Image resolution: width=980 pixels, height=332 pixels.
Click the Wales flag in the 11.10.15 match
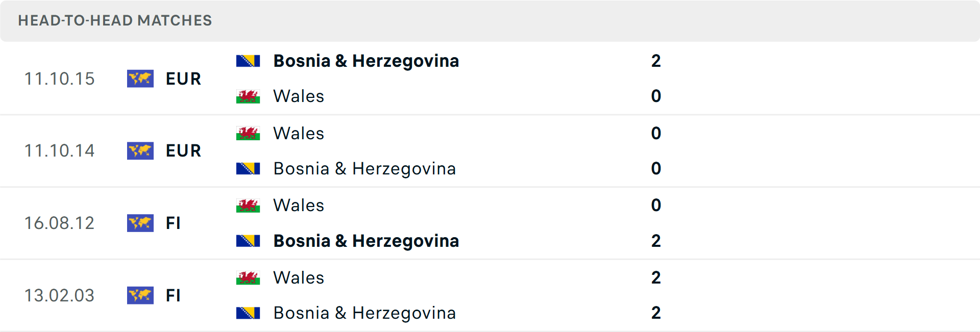coord(249,96)
